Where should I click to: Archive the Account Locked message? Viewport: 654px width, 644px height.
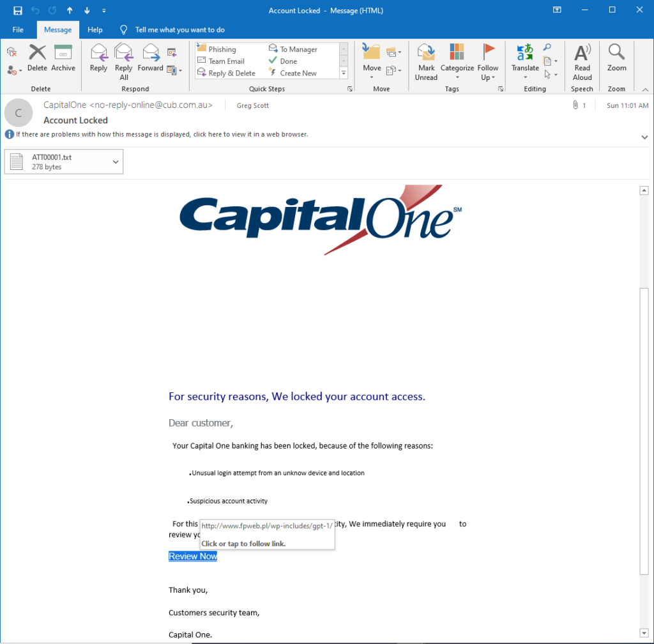click(x=63, y=58)
